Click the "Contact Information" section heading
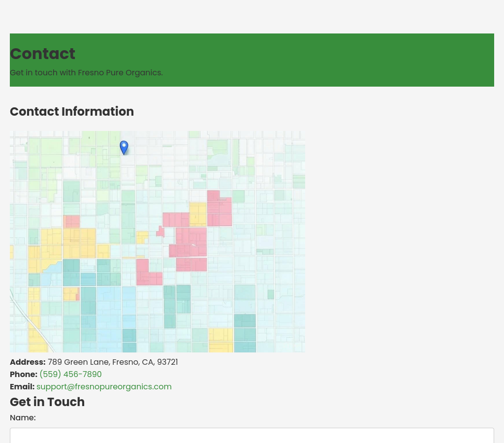 tap(72, 112)
